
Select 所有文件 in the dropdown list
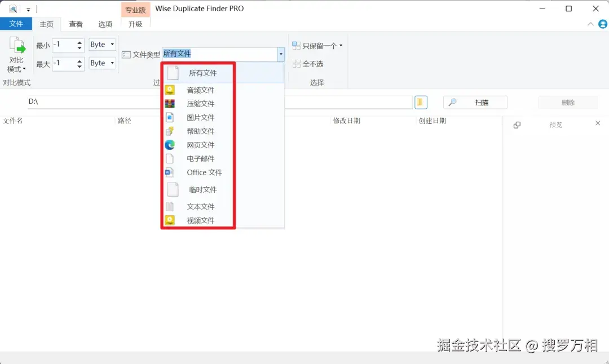pos(224,73)
